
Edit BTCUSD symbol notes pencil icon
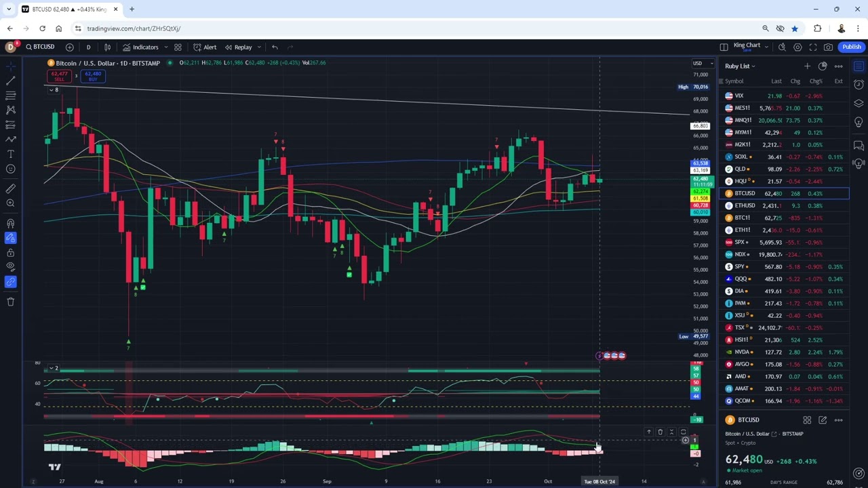click(x=823, y=420)
